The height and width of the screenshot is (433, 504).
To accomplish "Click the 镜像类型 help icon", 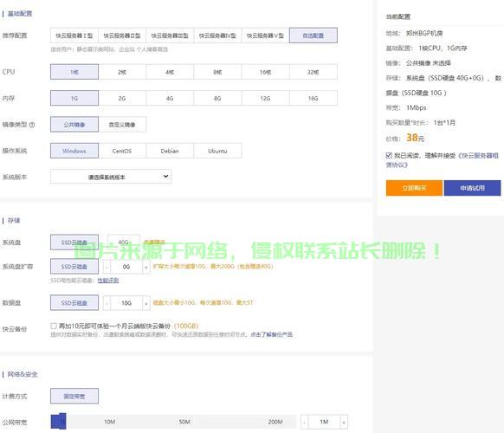I will point(32,125).
